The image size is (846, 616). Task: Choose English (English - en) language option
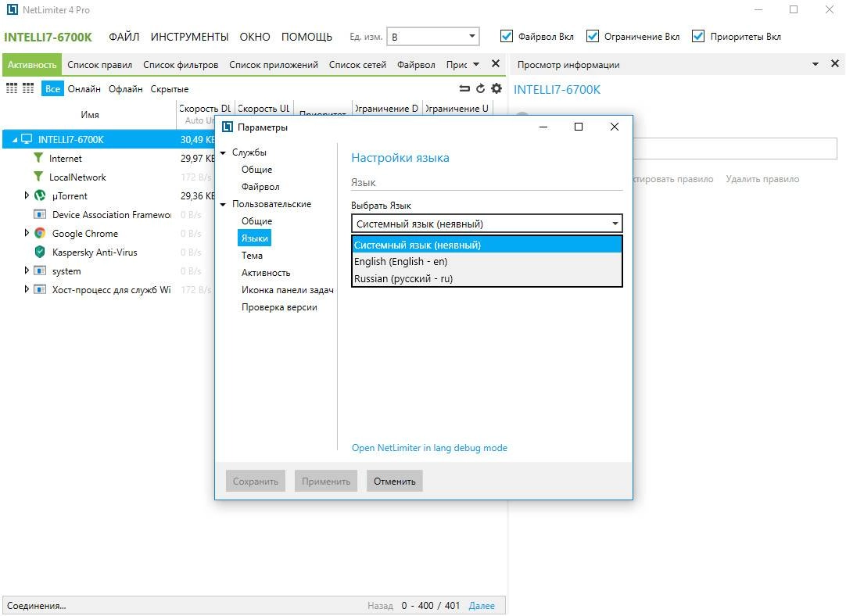[486, 262]
